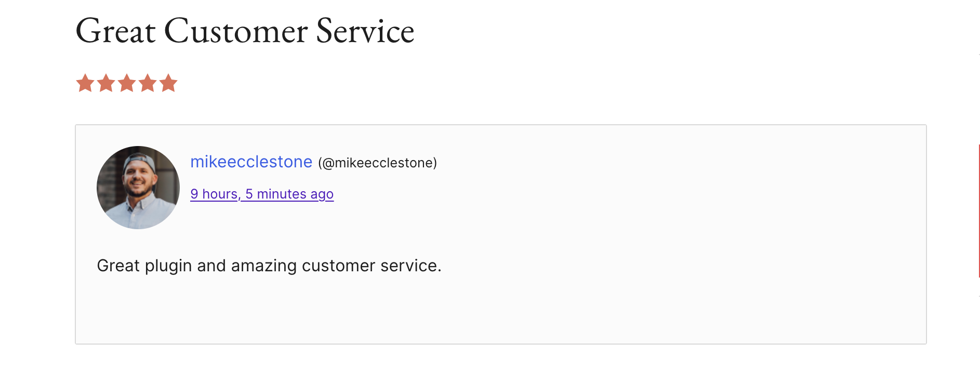Viewport: 980px width, 369px height.
Task: Click the fourth rating star
Action: 148,83
